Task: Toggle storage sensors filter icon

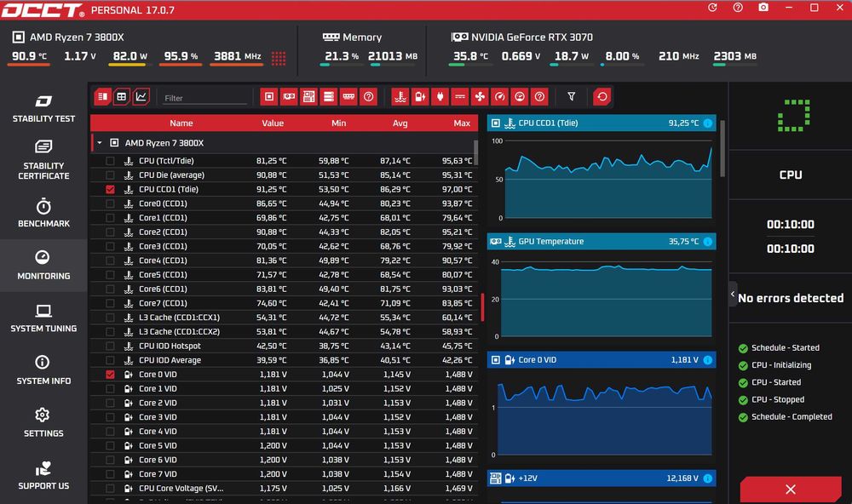Action: pos(329,97)
